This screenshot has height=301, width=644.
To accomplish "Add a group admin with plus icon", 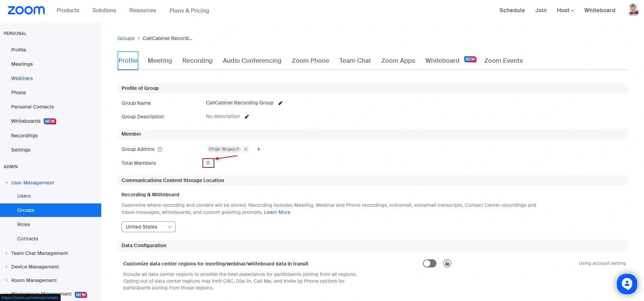I will [259, 149].
